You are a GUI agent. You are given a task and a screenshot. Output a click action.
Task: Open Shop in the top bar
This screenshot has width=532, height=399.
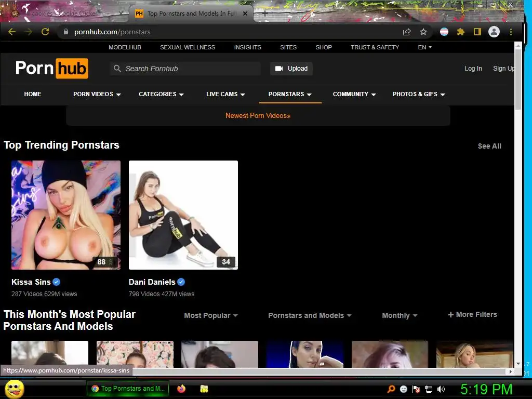pos(324,47)
